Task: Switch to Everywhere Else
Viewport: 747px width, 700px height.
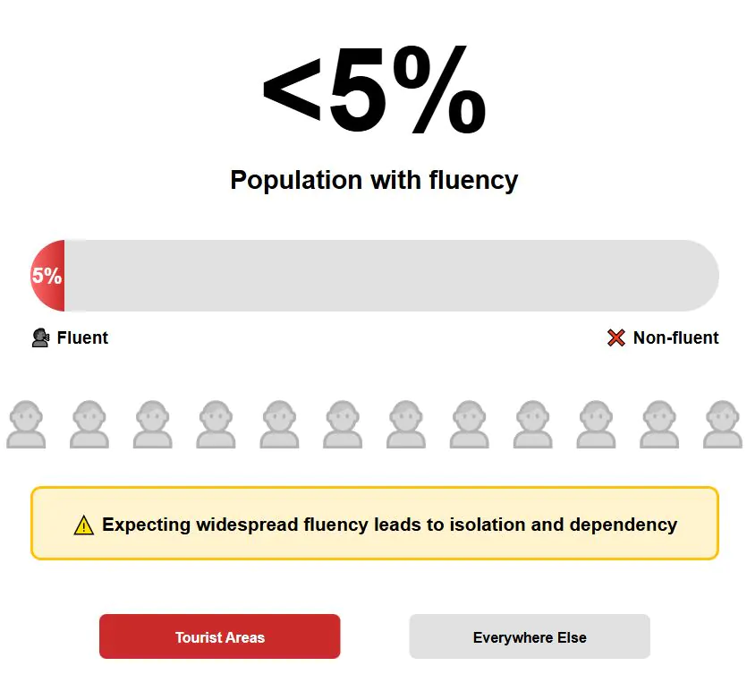Action: (530, 636)
